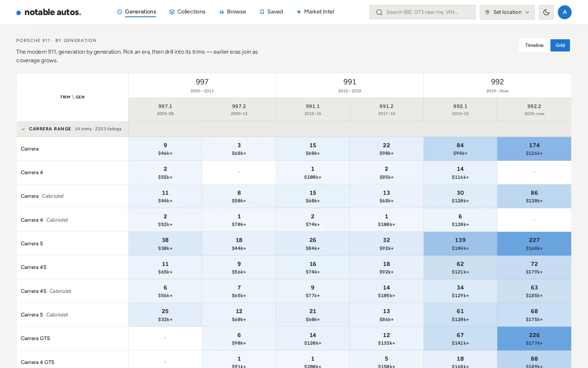Screen dimensions: 588x368
Task: Open Carrera S Cabriolet 997.2 cell showing 12
Action: click(x=239, y=315)
